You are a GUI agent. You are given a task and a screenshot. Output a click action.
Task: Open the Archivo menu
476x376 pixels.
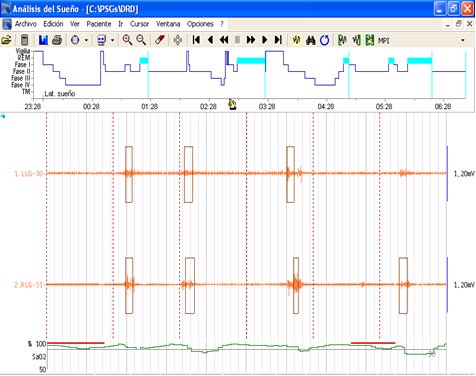pyautogui.click(x=26, y=24)
